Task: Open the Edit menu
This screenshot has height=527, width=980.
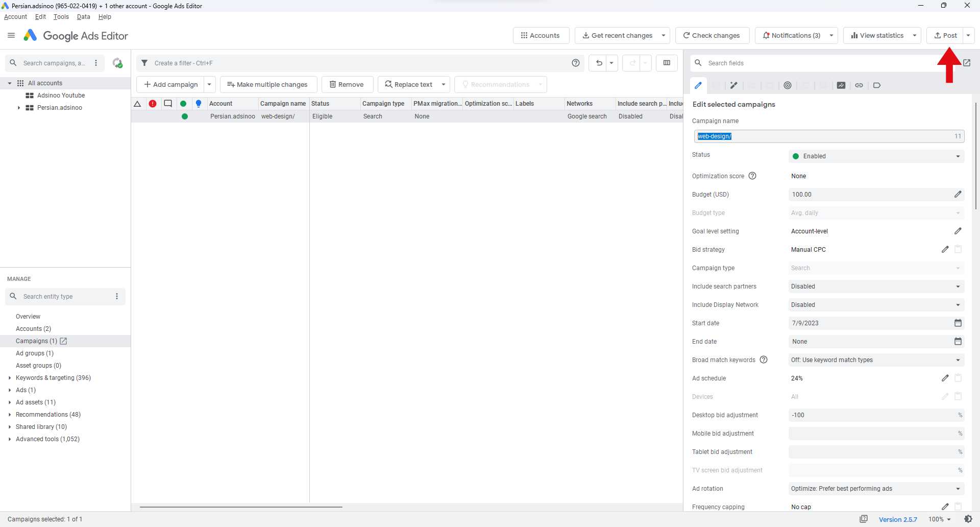Action: (x=40, y=17)
